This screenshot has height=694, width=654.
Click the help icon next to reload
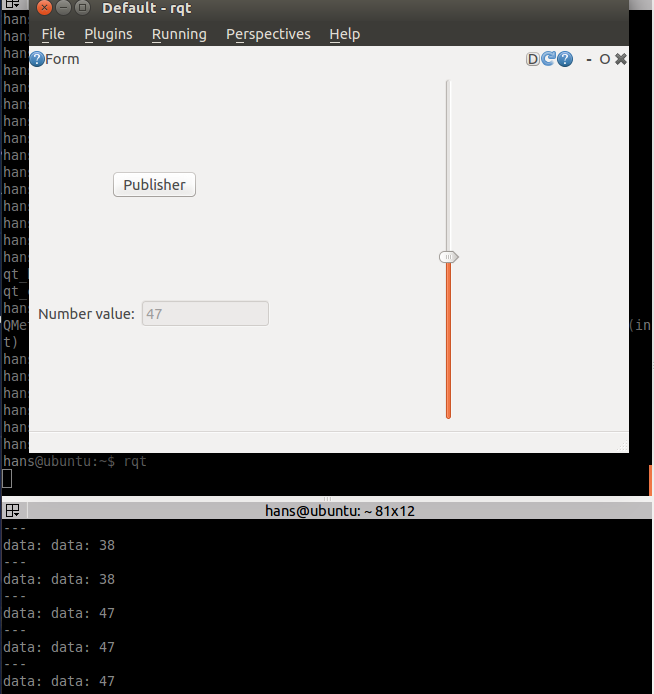click(565, 59)
